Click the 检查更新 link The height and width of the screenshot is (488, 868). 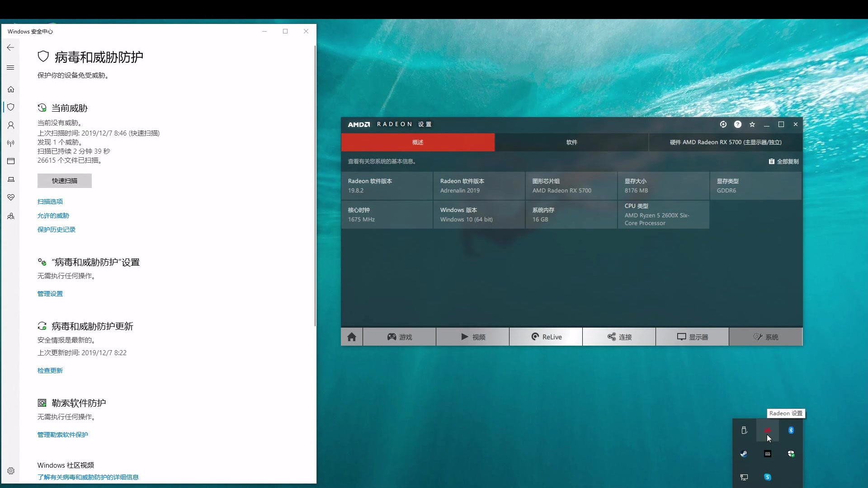(50, 371)
